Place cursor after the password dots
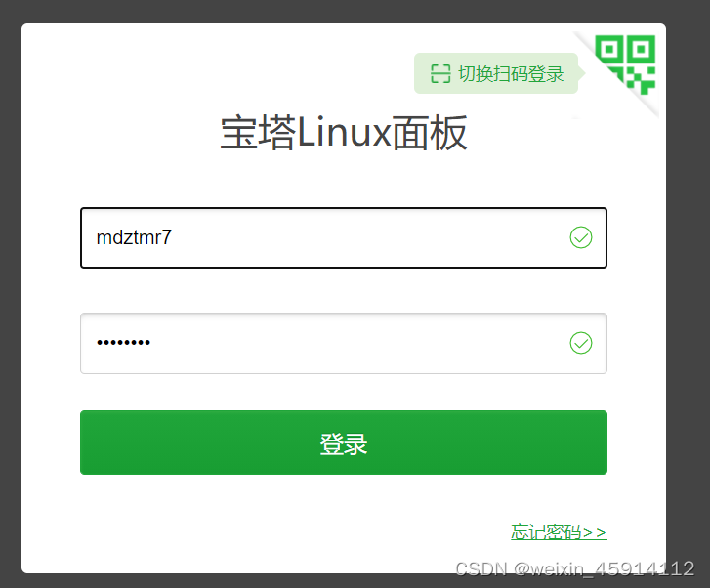 pos(151,343)
